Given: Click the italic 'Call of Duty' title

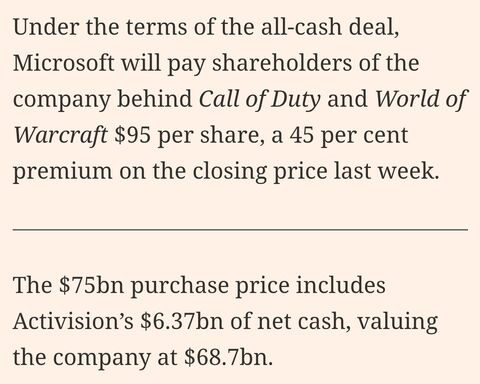Looking at the screenshot, I should pyautogui.click(x=260, y=99).
